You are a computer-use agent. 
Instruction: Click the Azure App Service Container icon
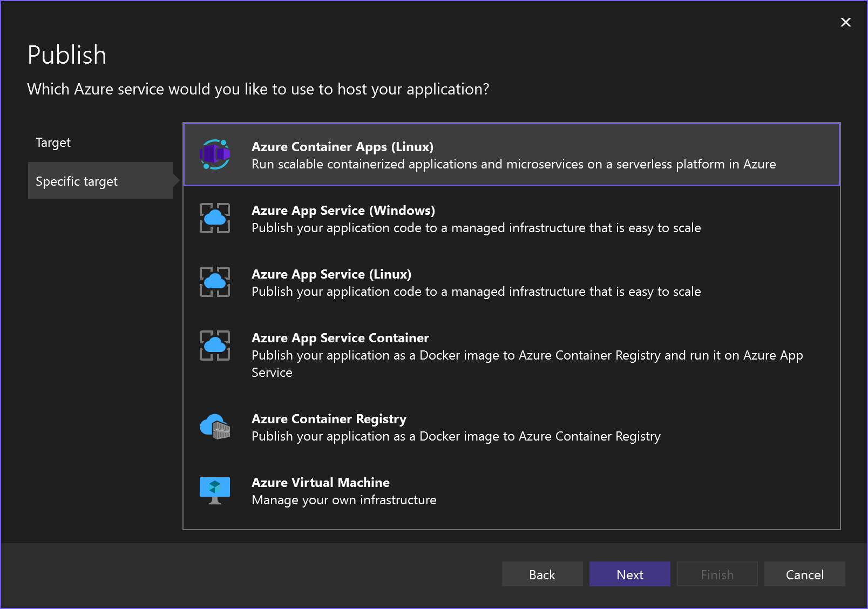[x=215, y=346]
